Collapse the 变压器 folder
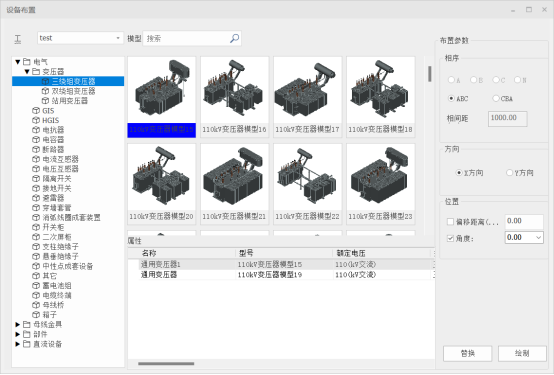This screenshot has height=375, width=554. [x=27, y=72]
